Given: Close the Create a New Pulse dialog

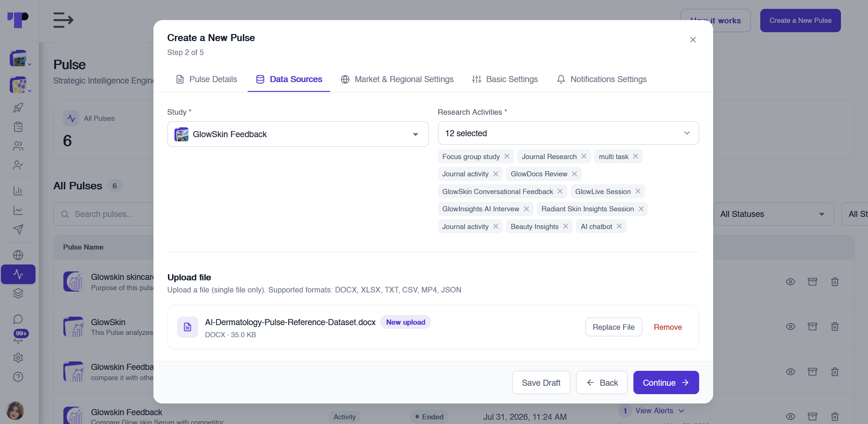Looking at the screenshot, I should (693, 40).
